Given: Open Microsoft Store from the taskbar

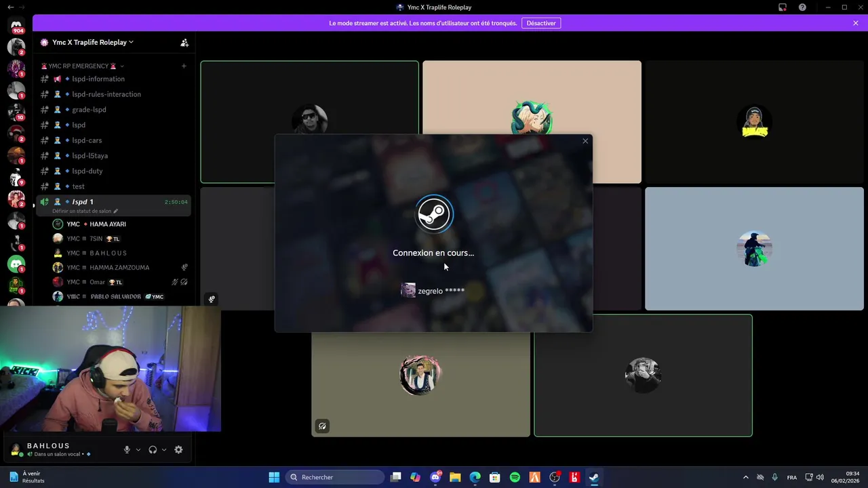Looking at the screenshot, I should tap(495, 477).
